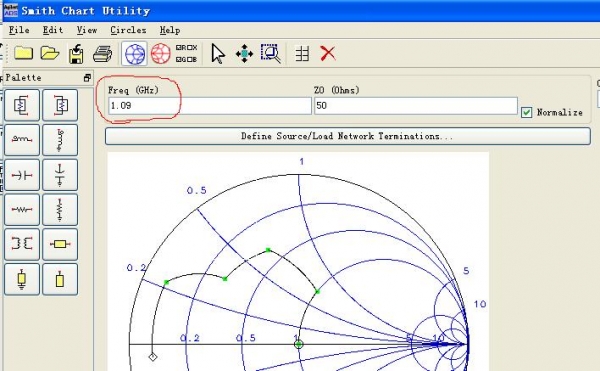Select the blue impedance chart icon
The height and width of the screenshot is (371, 600).
click(134, 54)
